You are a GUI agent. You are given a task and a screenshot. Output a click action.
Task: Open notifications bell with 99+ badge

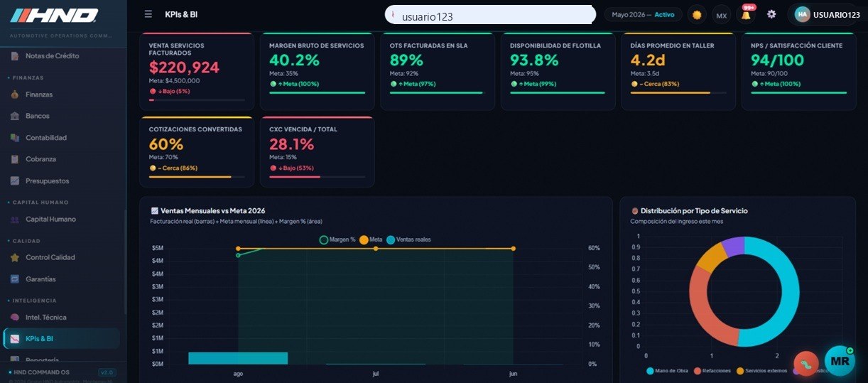coord(746,14)
